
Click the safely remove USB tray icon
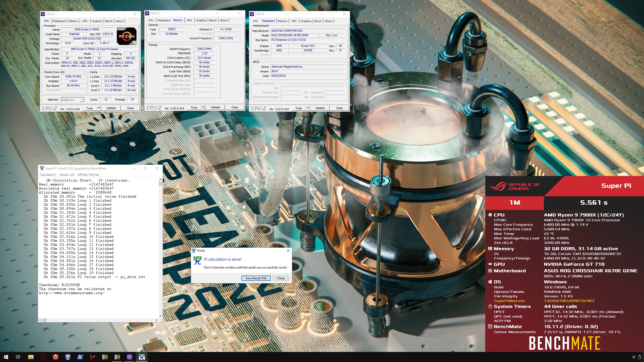[x=640, y=357]
